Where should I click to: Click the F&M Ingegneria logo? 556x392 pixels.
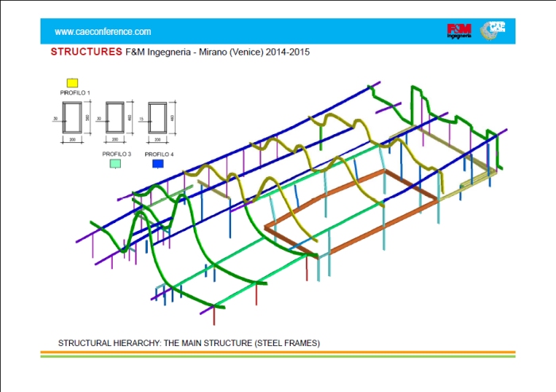pyautogui.click(x=458, y=31)
